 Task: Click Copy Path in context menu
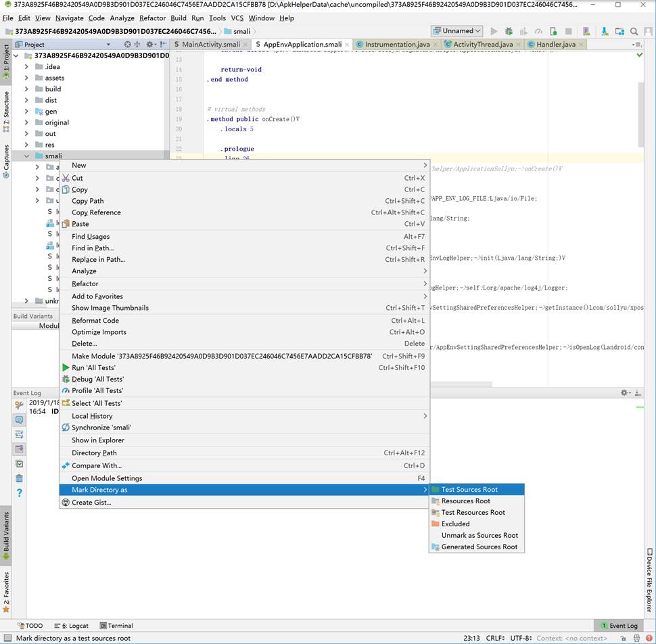[x=244, y=201]
